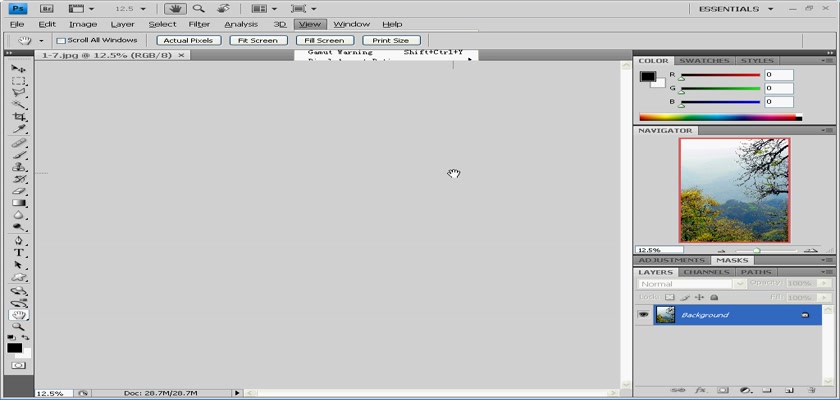Screen dimensions: 840x400
Task: Enable Scroll All Windows checkbox
Action: 61,41
